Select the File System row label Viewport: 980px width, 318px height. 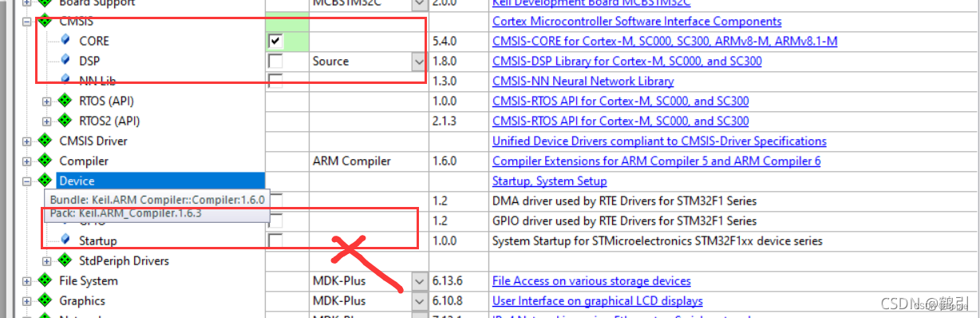89,280
